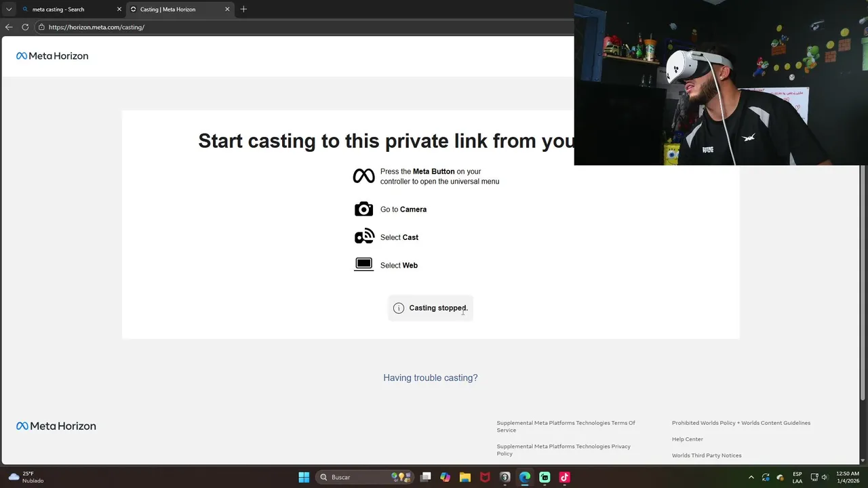Click the Meta Horizon logo in the footer
Image resolution: width=868 pixels, height=488 pixels.
pos(56,426)
